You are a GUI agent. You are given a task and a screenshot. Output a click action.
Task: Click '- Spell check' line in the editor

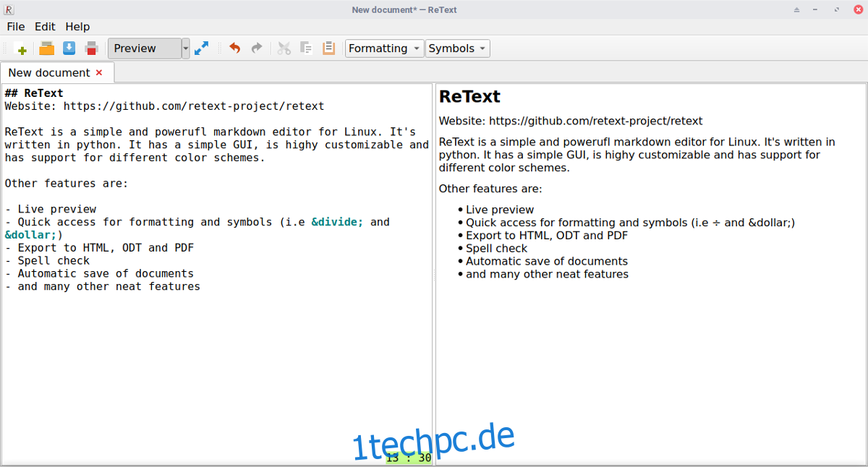click(x=47, y=261)
